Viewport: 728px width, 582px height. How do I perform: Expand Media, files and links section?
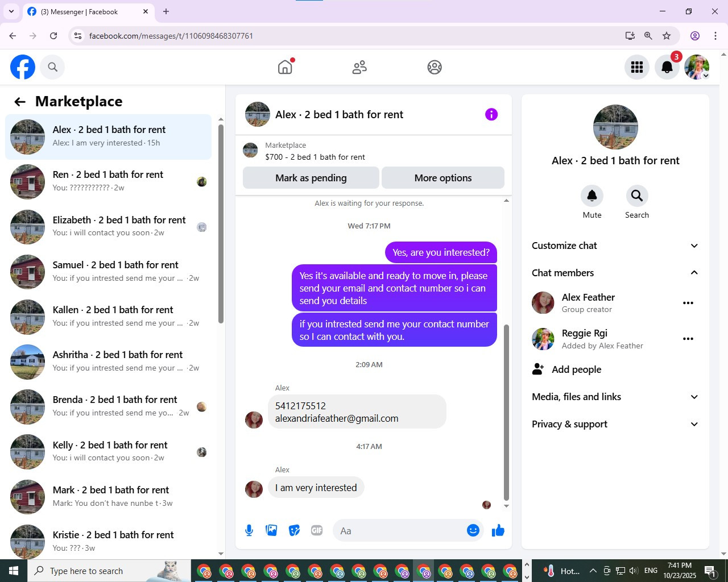tap(615, 397)
